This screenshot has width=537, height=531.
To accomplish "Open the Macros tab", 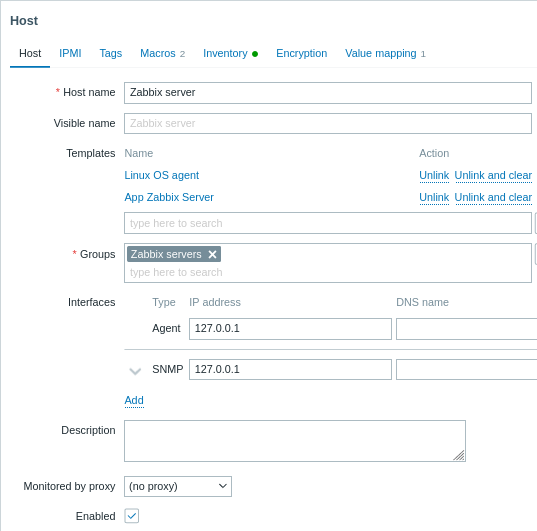I will point(162,53).
